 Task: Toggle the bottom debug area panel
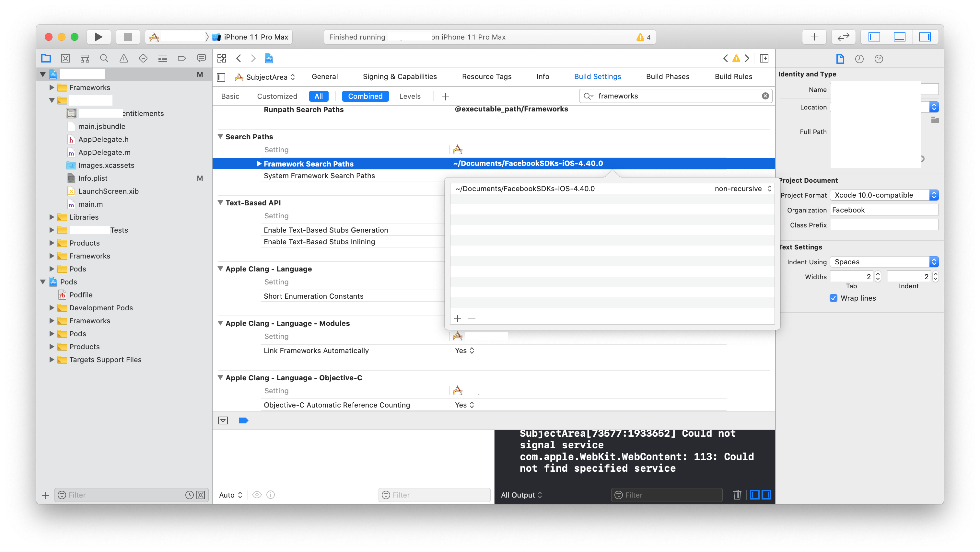coord(899,37)
